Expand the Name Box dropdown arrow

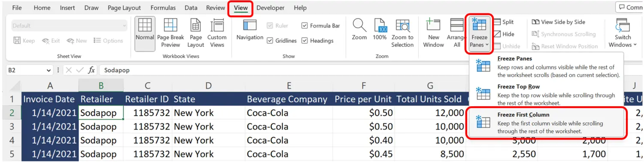pos(49,70)
